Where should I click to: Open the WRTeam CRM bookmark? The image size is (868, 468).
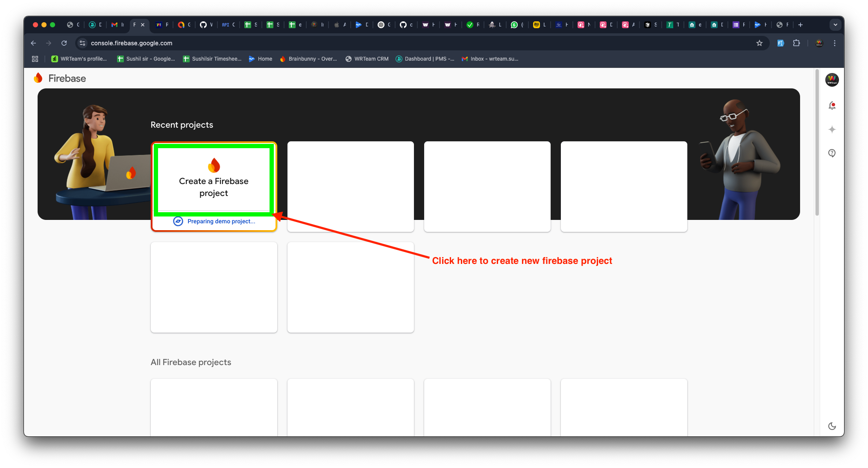point(367,59)
